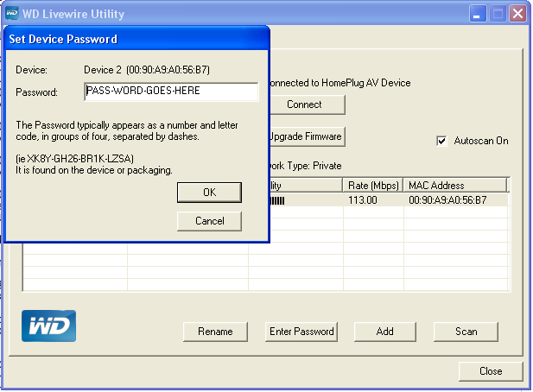533x392 pixels.
Task: Click the WD icon in title bar
Action: pos(12,14)
